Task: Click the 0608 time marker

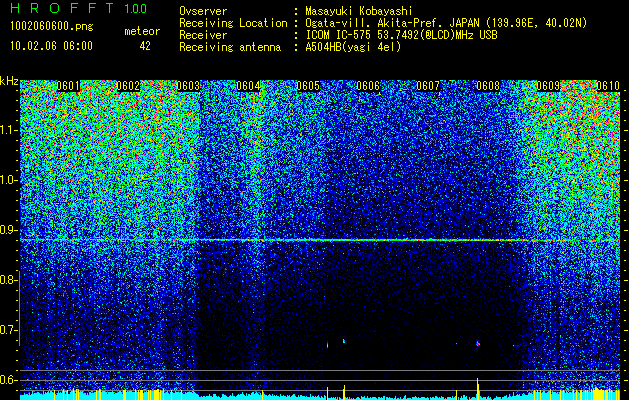Action: pyautogui.click(x=488, y=86)
